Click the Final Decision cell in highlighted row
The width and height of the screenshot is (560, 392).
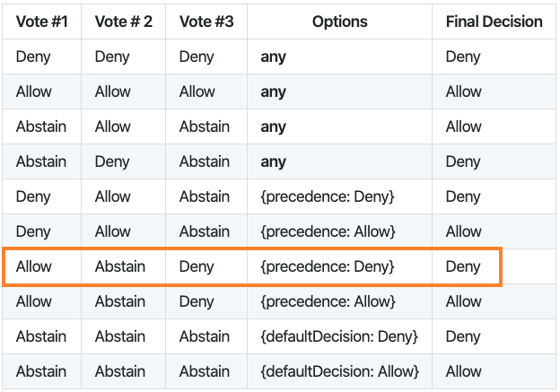pos(463,266)
